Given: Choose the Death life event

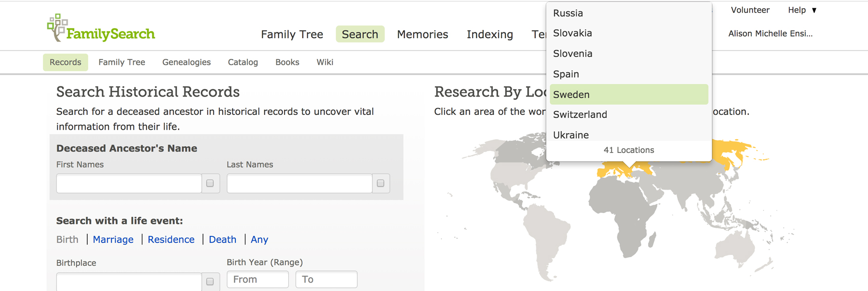Looking at the screenshot, I should coord(222,239).
